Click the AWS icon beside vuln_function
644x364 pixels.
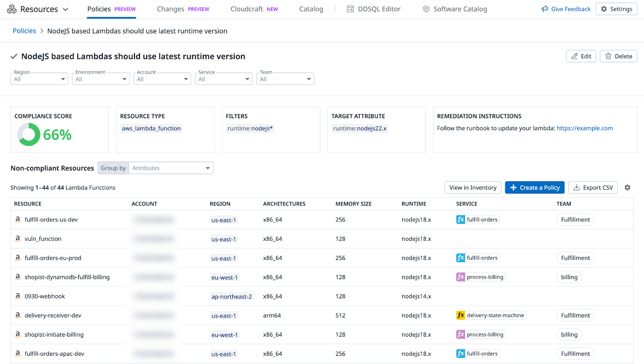[x=18, y=239]
